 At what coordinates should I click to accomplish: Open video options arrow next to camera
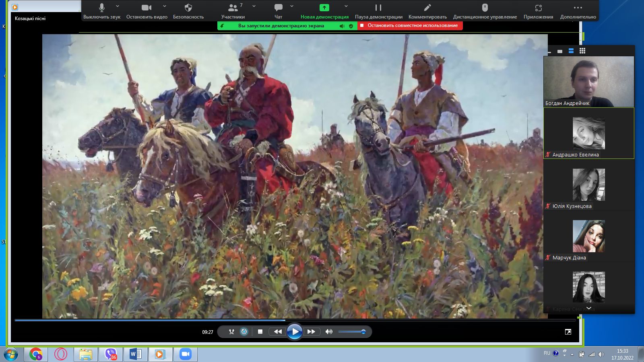pos(165,6)
